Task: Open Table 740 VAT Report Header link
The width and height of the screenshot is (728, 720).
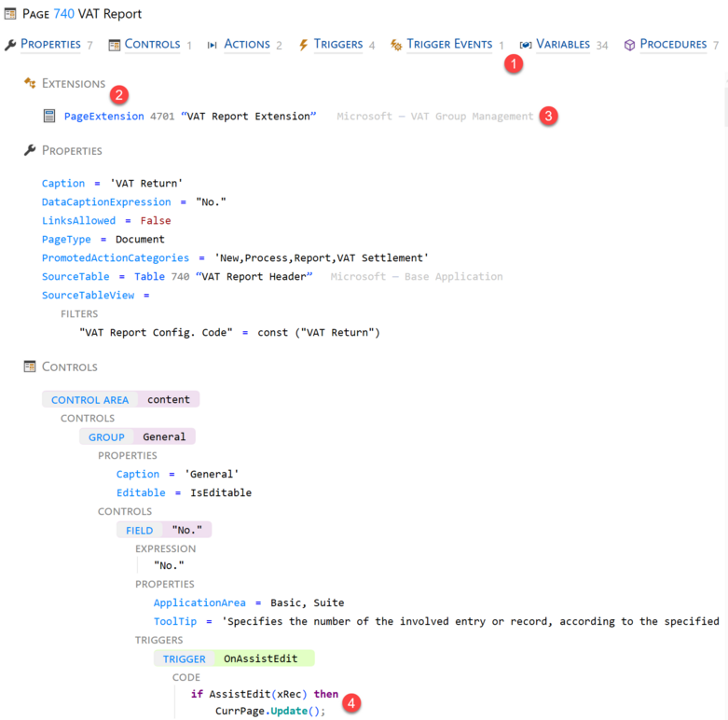Action: point(224,276)
